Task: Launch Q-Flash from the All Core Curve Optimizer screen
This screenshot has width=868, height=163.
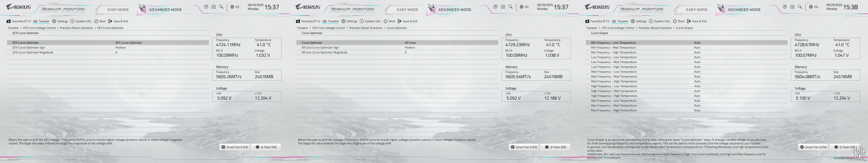Action: click(556, 147)
